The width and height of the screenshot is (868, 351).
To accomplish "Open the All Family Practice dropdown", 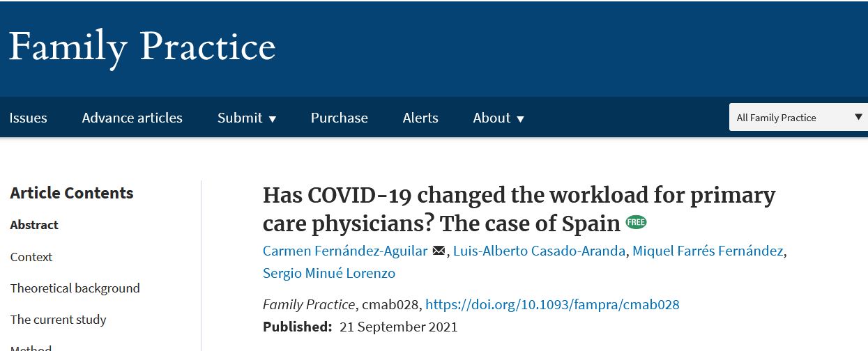I will (798, 118).
